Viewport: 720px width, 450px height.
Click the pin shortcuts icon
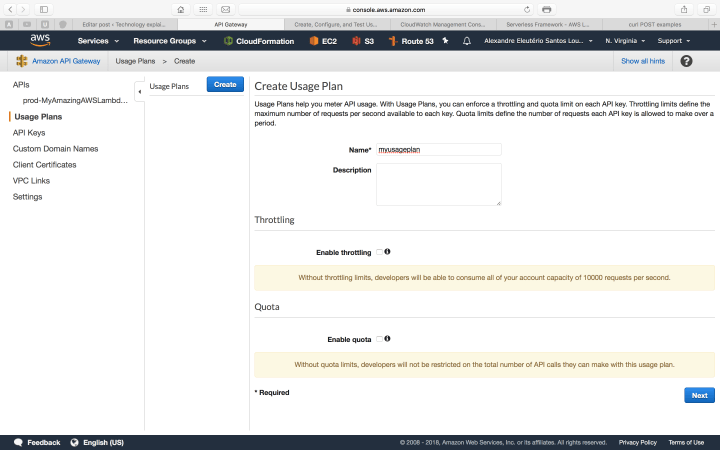coord(445,41)
